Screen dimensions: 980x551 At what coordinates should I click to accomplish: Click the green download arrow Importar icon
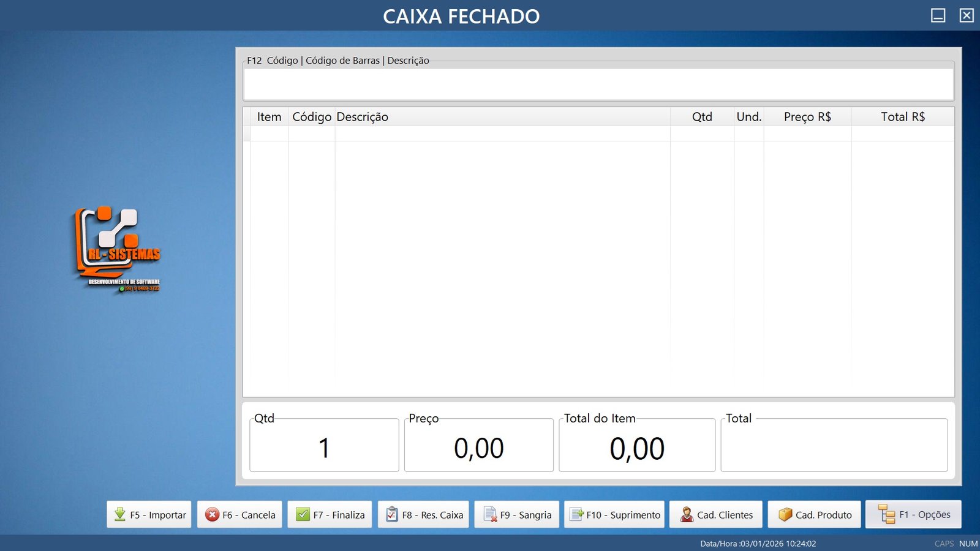coord(120,514)
